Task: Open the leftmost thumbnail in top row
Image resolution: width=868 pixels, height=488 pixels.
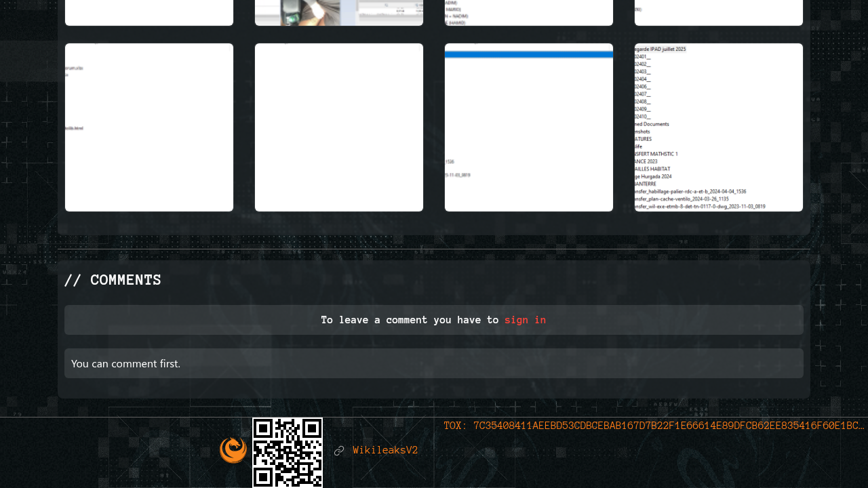Action: [x=149, y=12]
